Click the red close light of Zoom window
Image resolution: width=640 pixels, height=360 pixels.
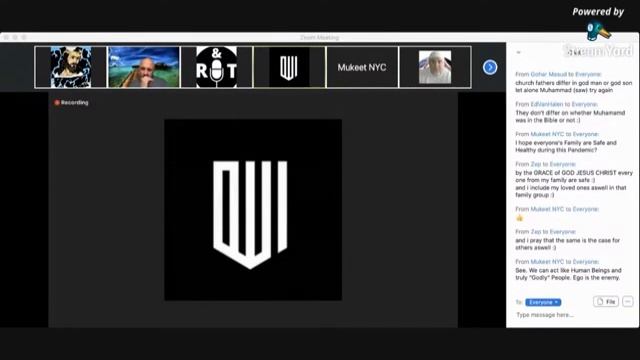pyautogui.click(x=6, y=37)
